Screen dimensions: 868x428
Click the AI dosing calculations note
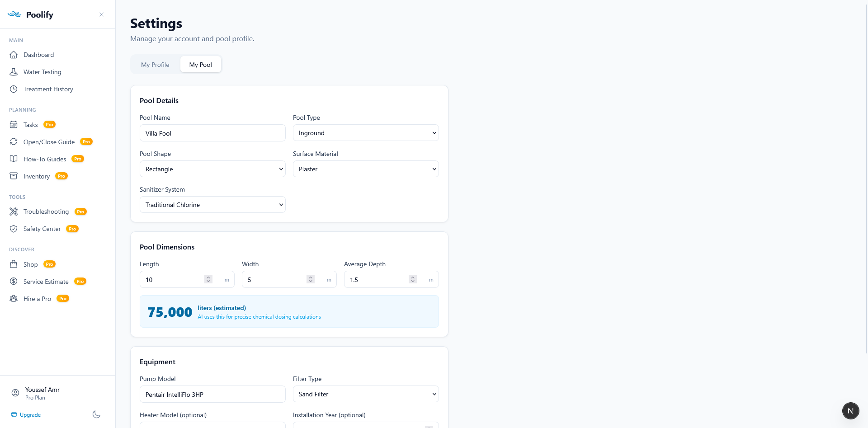click(x=259, y=317)
